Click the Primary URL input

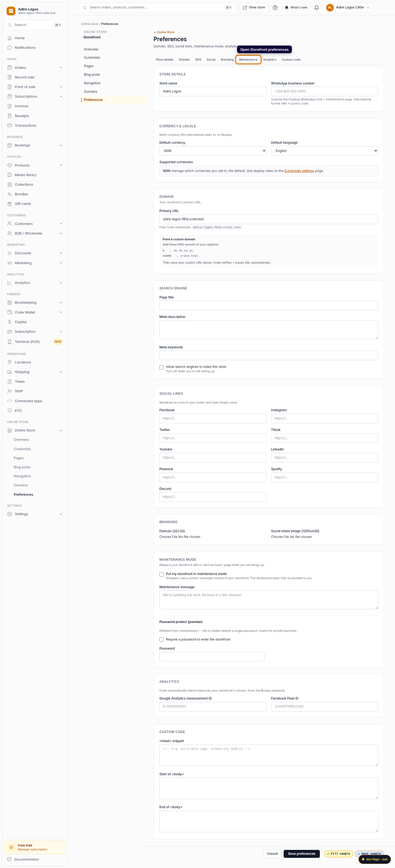click(269, 219)
